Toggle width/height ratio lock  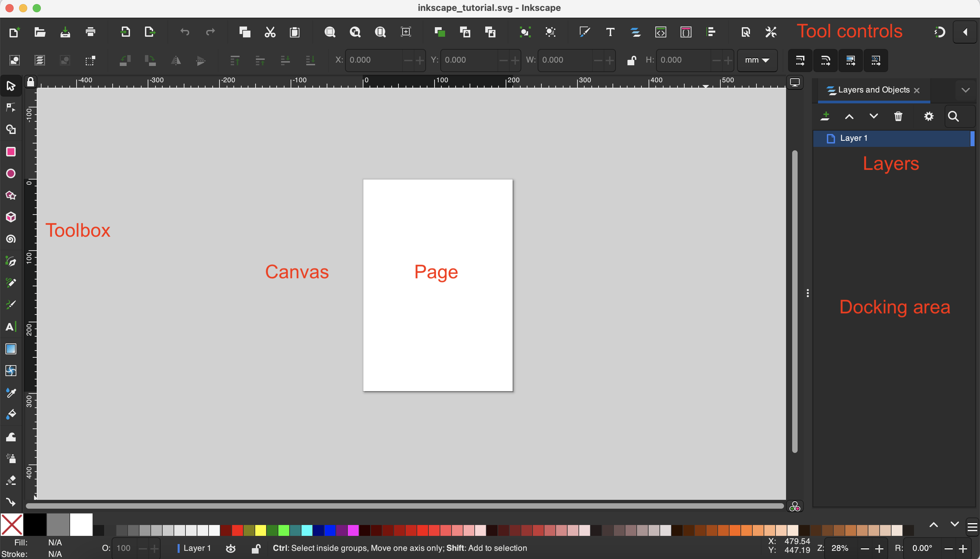click(x=631, y=60)
